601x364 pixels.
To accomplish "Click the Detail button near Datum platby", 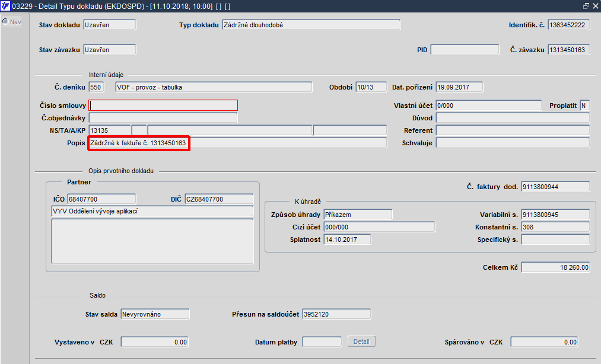I will coord(361,341).
